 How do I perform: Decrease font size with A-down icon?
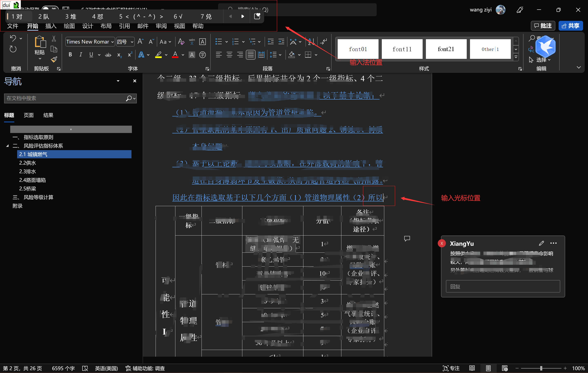pyautogui.click(x=151, y=41)
